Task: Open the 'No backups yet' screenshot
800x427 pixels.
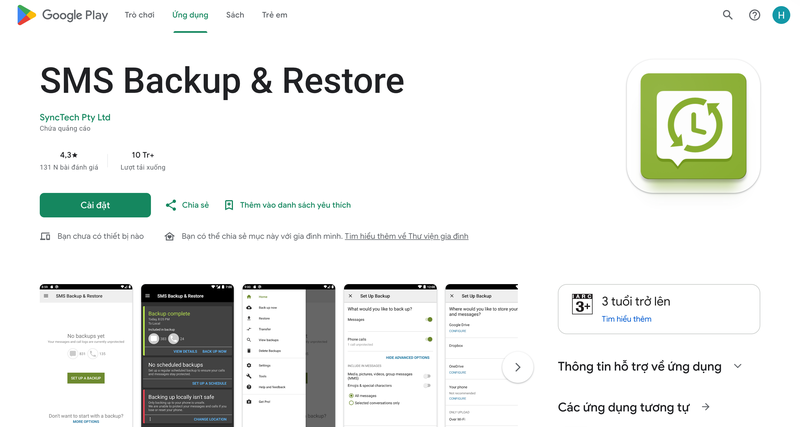Action: (86, 356)
